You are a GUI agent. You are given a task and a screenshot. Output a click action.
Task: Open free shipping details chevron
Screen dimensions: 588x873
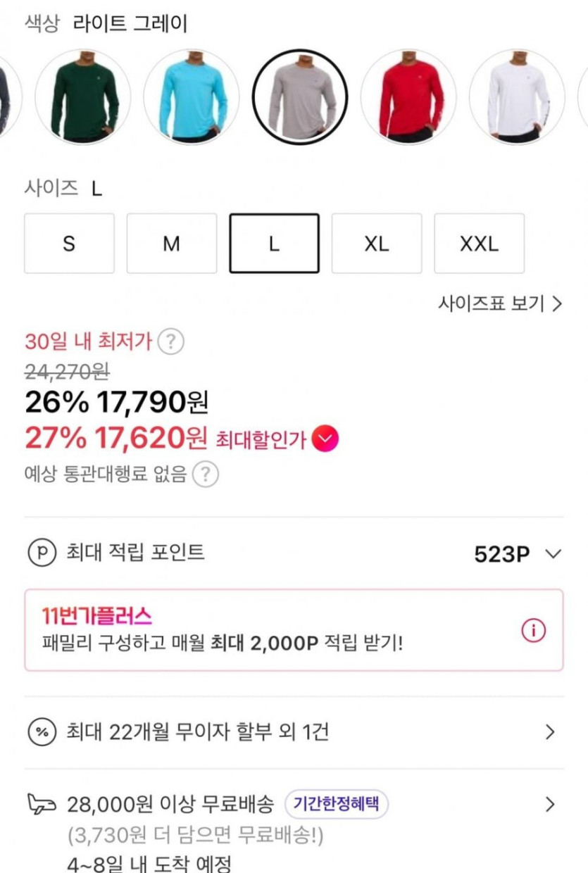[551, 804]
